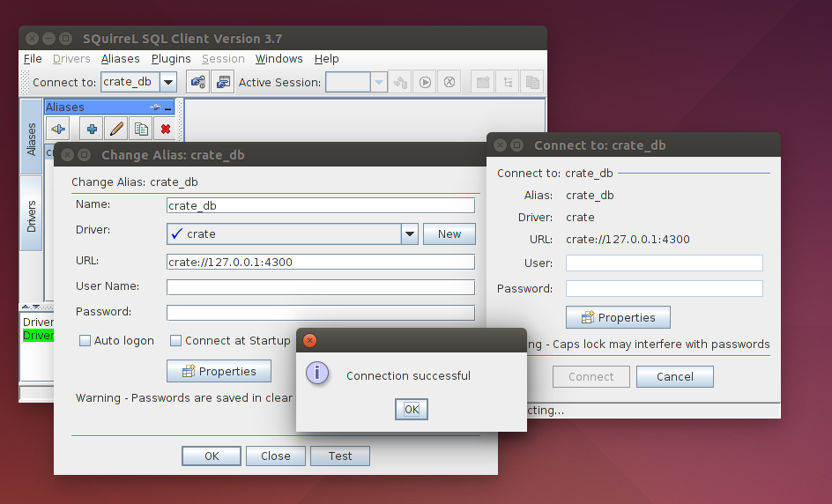Click the blue information icon in message dialog
The image size is (832, 504).
pyautogui.click(x=317, y=374)
